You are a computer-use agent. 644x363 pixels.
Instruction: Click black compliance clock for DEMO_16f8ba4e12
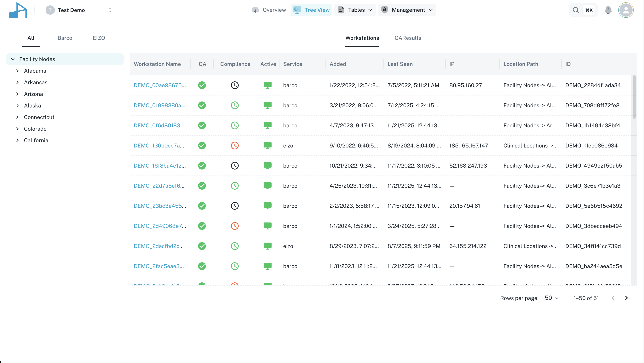coord(234,165)
